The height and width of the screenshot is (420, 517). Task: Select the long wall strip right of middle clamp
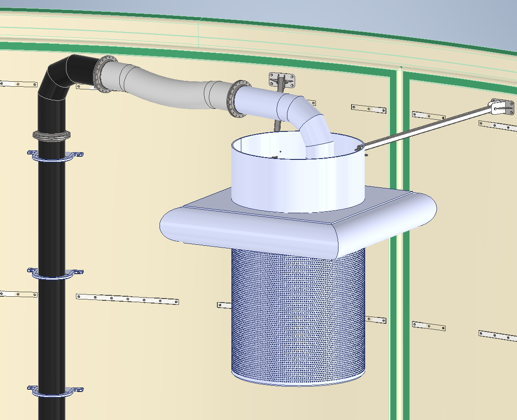127,299
